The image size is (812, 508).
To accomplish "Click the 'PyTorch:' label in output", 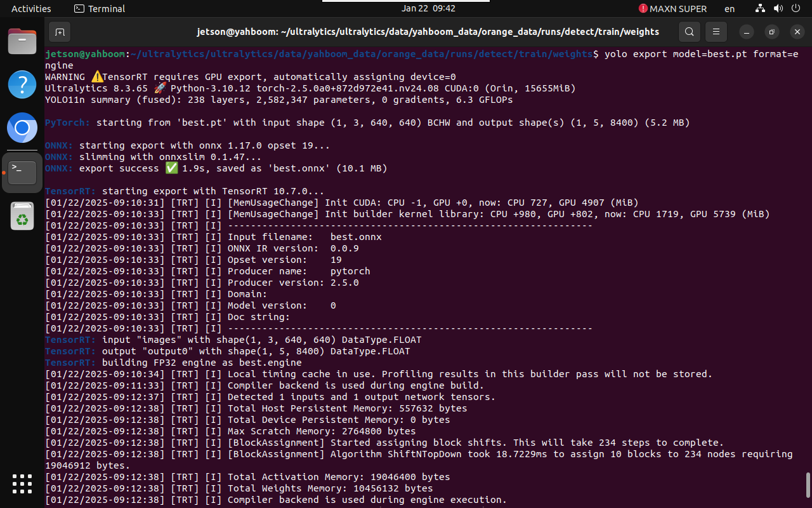I will click(x=67, y=123).
